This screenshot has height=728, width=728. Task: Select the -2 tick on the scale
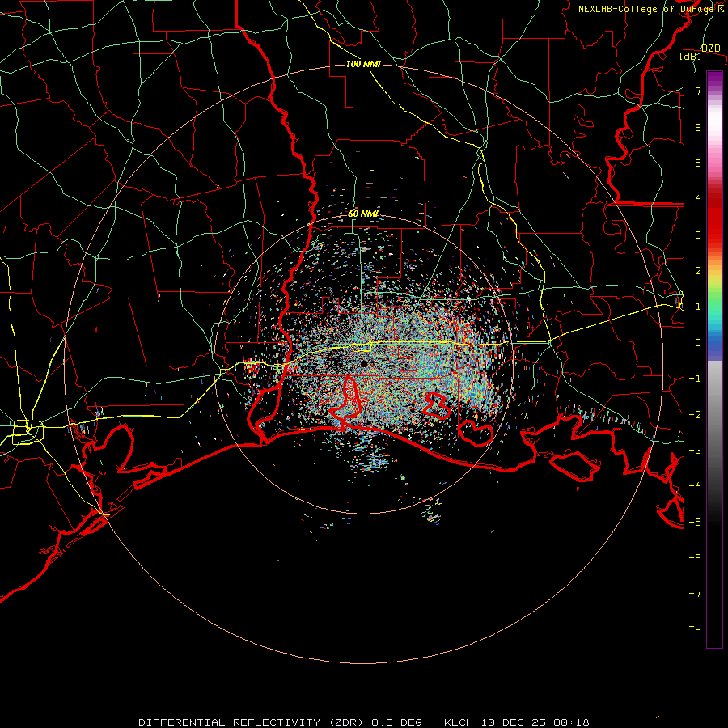695,414
